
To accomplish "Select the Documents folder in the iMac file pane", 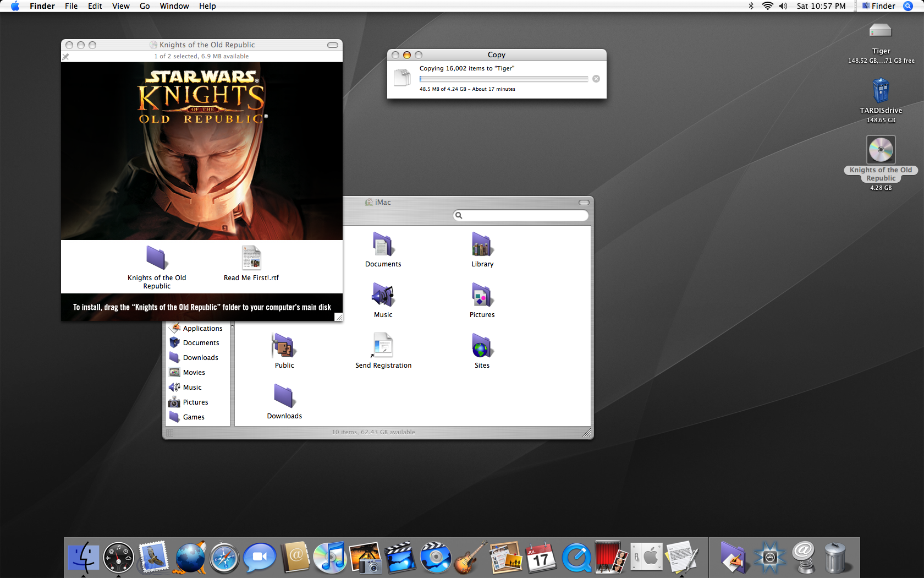I will [x=383, y=244].
